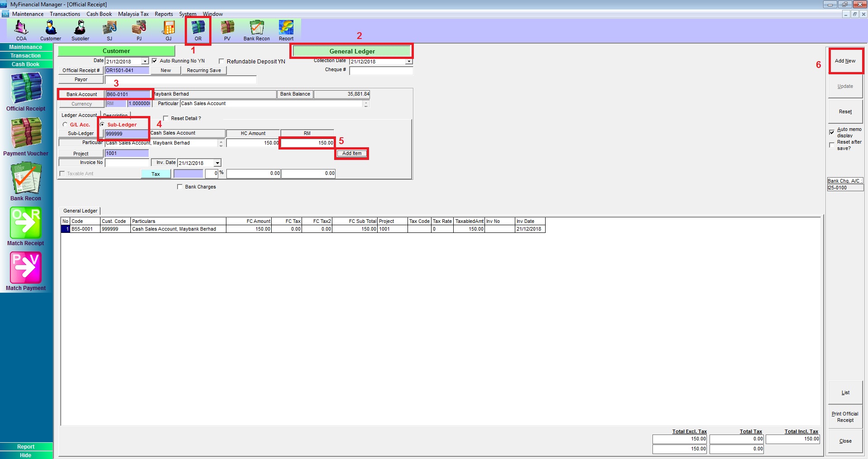868x459 pixels.
Task: Open the Reports menu
Action: (x=163, y=14)
